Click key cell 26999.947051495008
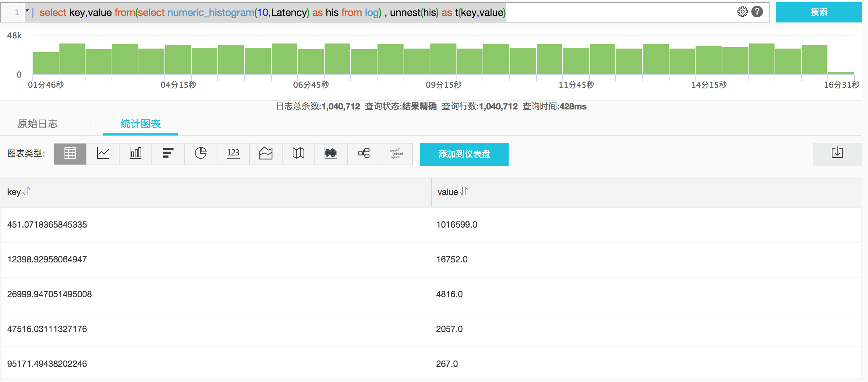Viewport: 868px width, 382px height. (50, 294)
